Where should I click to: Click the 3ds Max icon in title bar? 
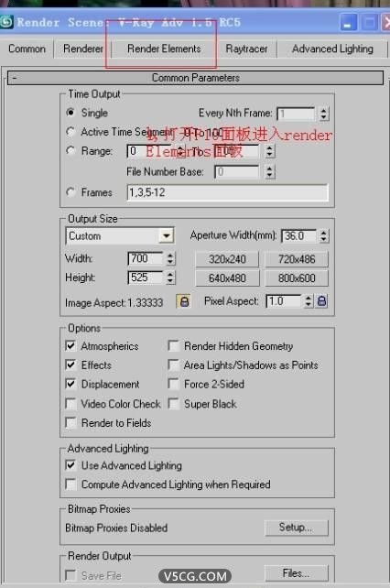tap(6, 22)
